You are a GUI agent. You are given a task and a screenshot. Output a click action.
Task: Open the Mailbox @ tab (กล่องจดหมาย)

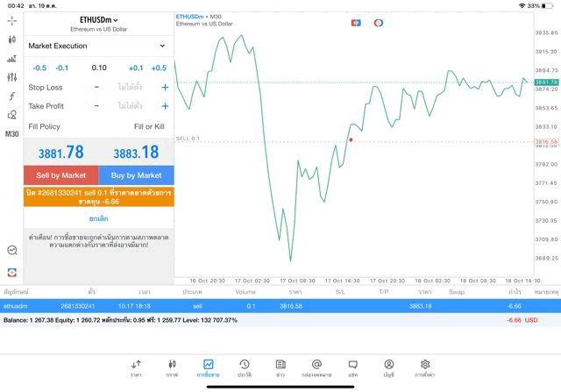[x=316, y=367]
